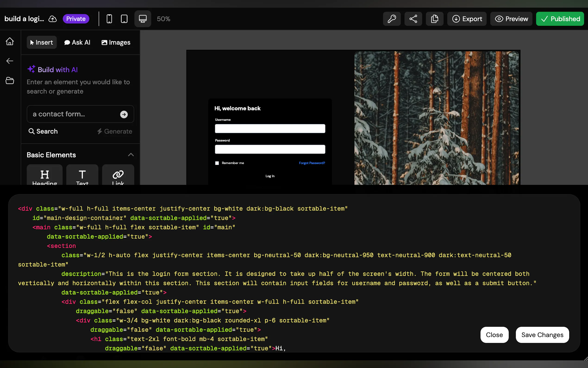588x368 pixels.
Task: Go to home via sidebar icon
Action: click(x=10, y=41)
